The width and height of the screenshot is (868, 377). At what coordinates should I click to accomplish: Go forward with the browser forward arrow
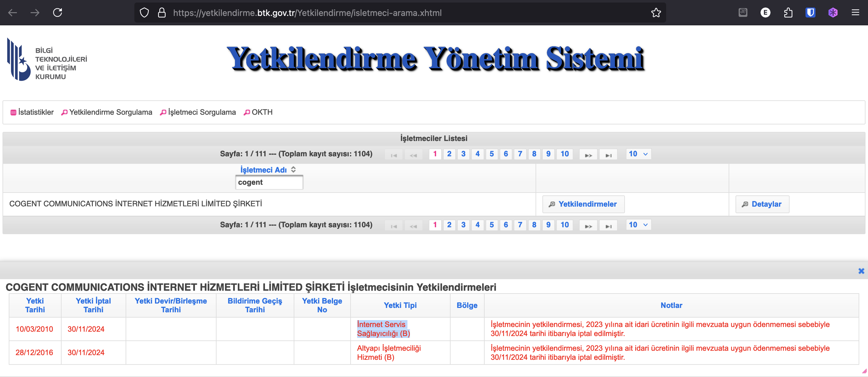35,13
